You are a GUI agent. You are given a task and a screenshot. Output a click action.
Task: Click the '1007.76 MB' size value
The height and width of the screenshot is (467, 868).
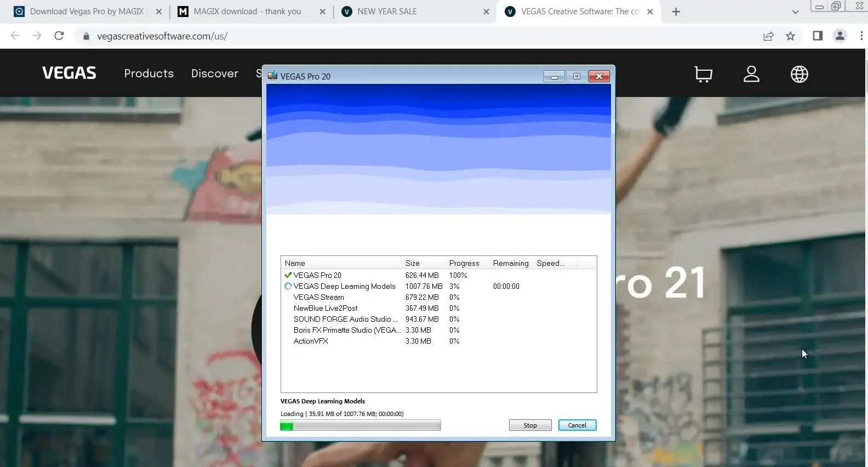pyautogui.click(x=424, y=286)
